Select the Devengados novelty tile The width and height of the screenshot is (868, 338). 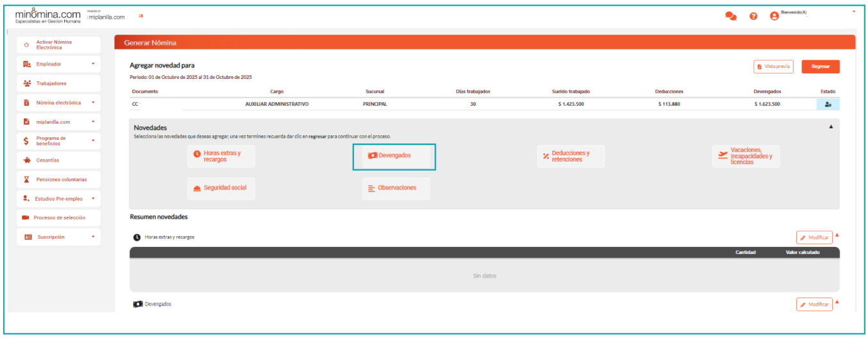[395, 156]
